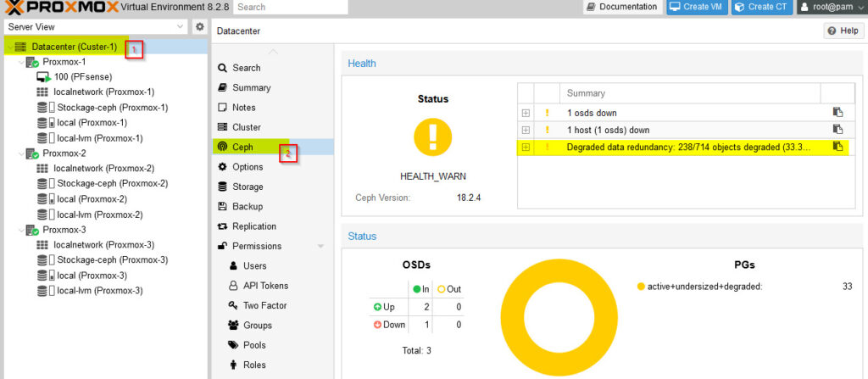868x379 pixels.
Task: Open the Summary menu item
Action: click(273, 87)
